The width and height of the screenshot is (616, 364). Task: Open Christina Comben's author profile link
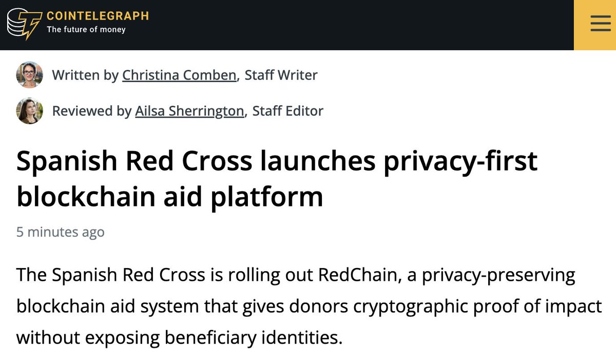(179, 75)
